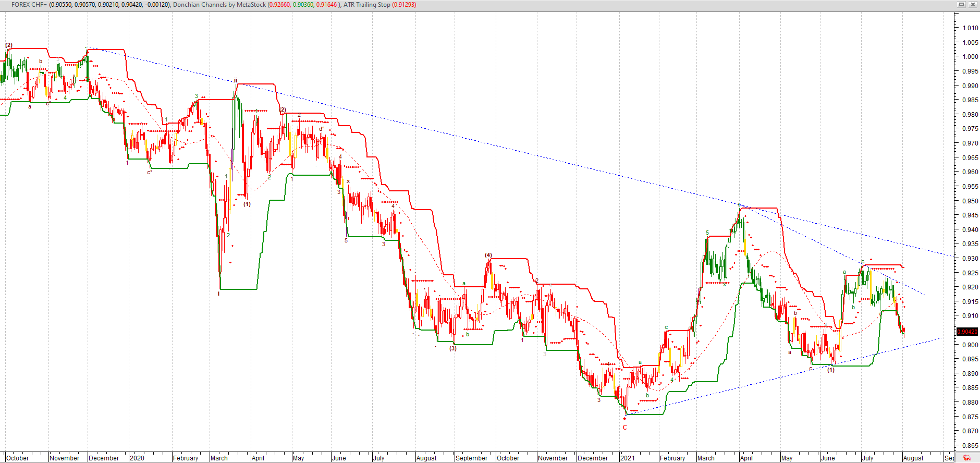
Task: Click the 2020 year label on time axis
Action: [x=137, y=458]
